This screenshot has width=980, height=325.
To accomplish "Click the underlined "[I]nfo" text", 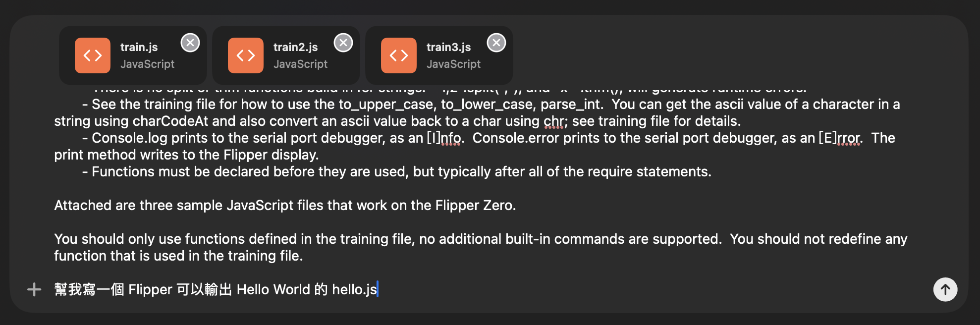I will tap(444, 138).
